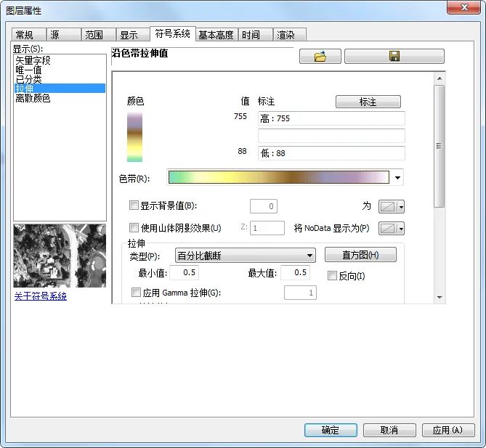Click the Z factor input field
Image resolution: width=486 pixels, height=448 pixels.
(x=267, y=228)
